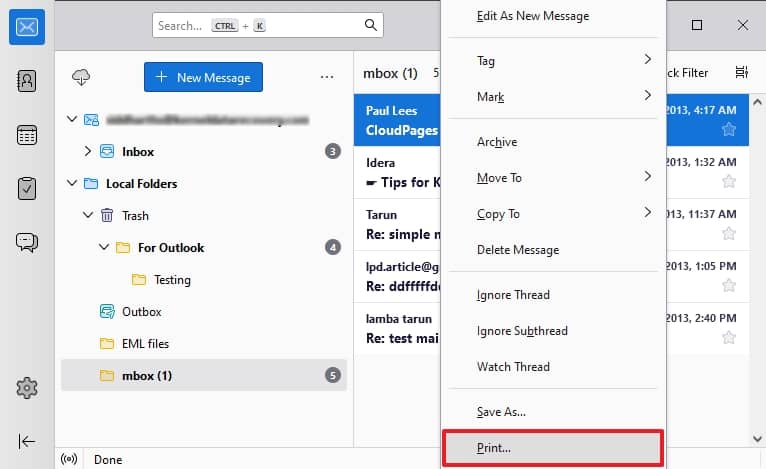766x469 pixels.
Task: Click the mbox (1) unread count badge
Action: coord(333,375)
